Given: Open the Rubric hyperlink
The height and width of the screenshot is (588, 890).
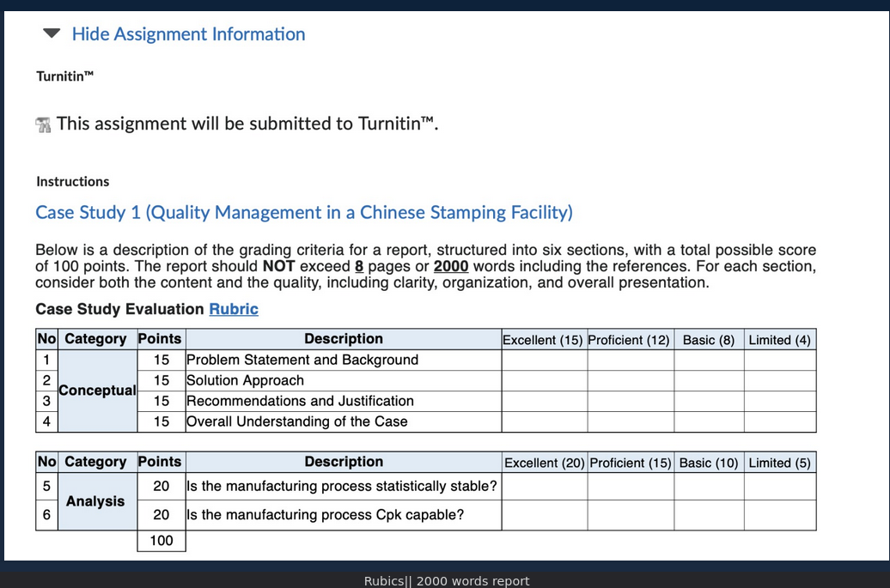Looking at the screenshot, I should click(234, 309).
